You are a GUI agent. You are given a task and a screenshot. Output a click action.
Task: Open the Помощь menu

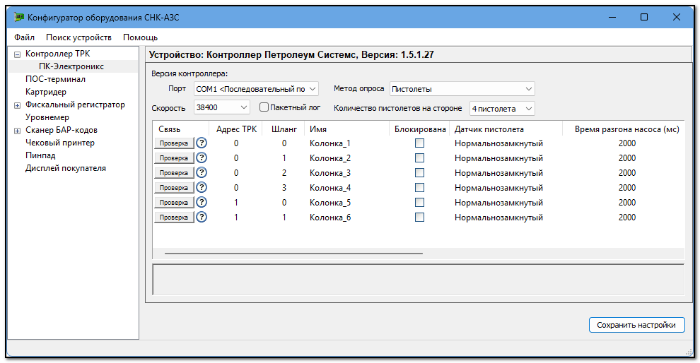(x=140, y=37)
